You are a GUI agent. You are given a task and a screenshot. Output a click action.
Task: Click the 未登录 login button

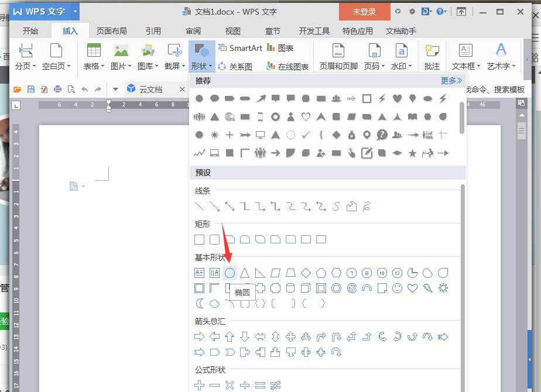364,12
